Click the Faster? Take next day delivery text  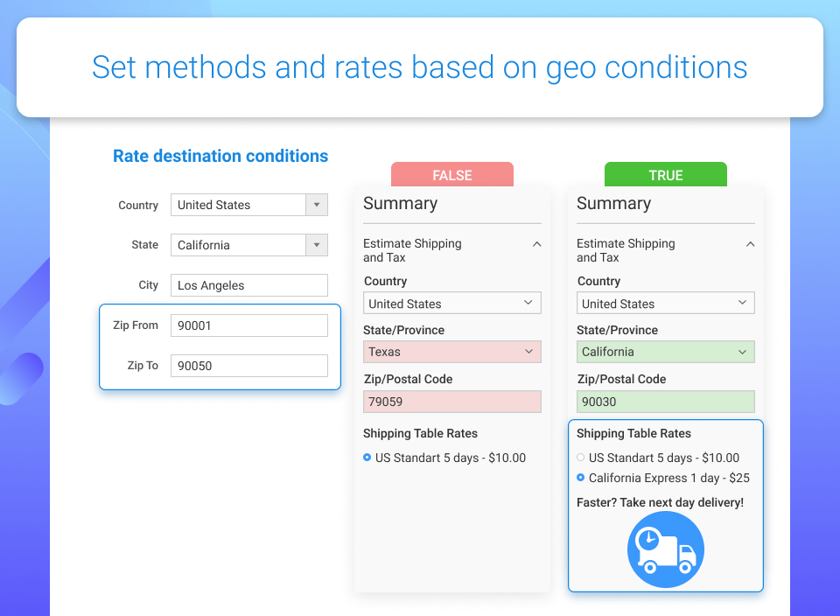[660, 502]
